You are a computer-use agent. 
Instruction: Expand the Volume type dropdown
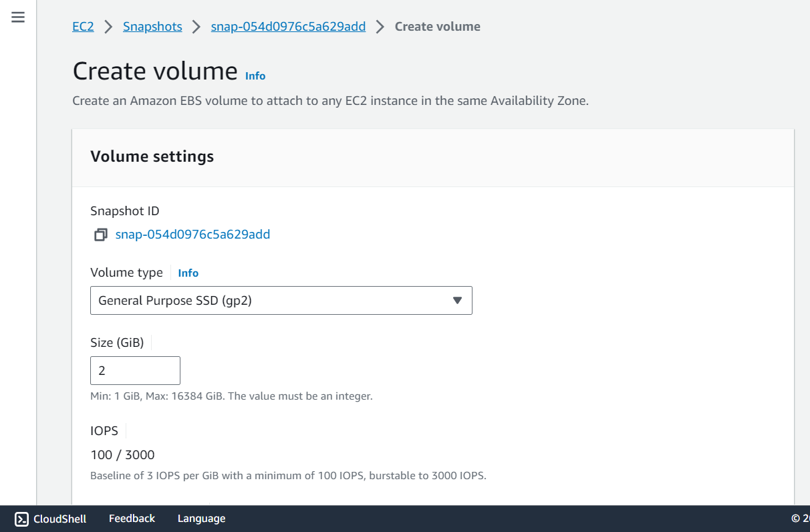point(281,301)
